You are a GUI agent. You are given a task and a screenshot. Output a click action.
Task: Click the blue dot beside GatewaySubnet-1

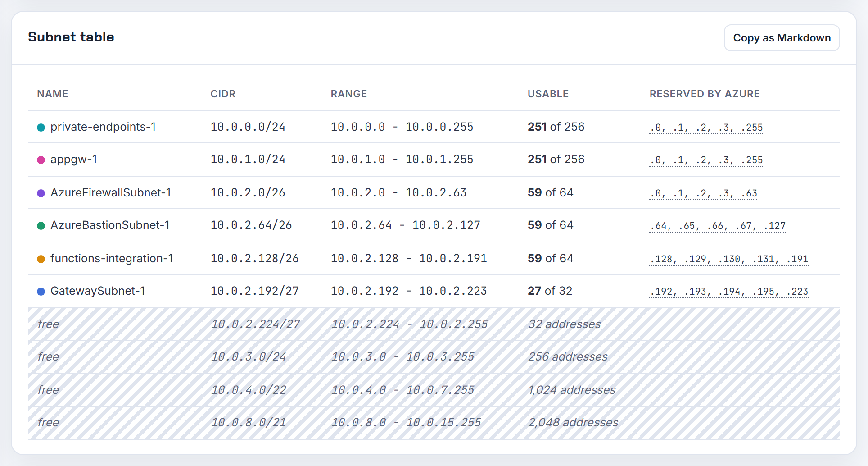pos(41,292)
